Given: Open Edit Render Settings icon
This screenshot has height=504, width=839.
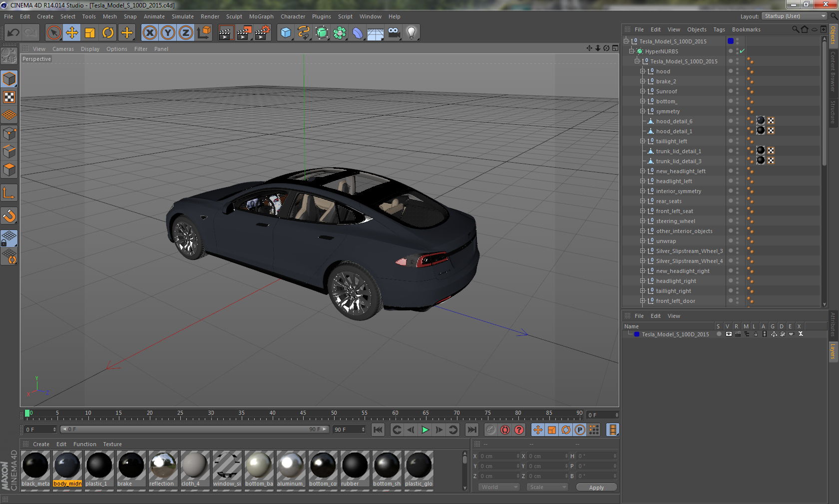Looking at the screenshot, I should tap(262, 33).
